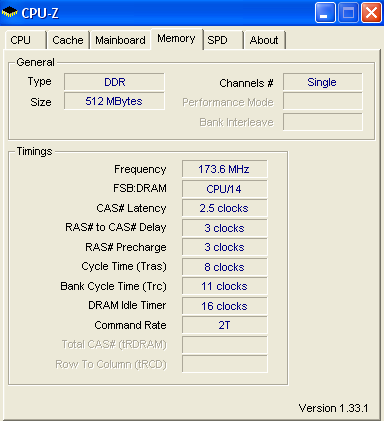
Task: Click the Bank Cycle Time (Trc) label
Action: tap(113, 286)
